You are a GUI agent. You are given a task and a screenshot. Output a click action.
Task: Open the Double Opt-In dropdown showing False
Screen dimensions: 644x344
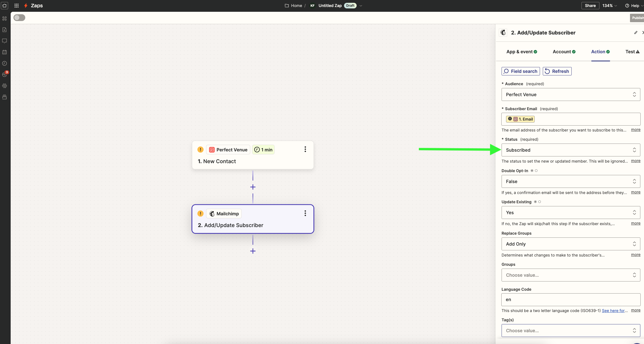coord(571,181)
